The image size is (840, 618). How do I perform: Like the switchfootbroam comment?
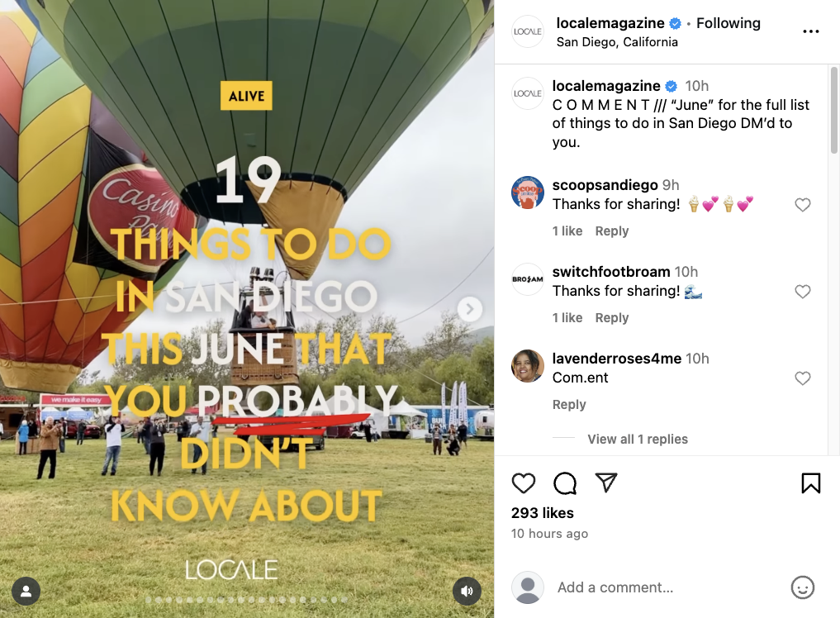coord(803,292)
